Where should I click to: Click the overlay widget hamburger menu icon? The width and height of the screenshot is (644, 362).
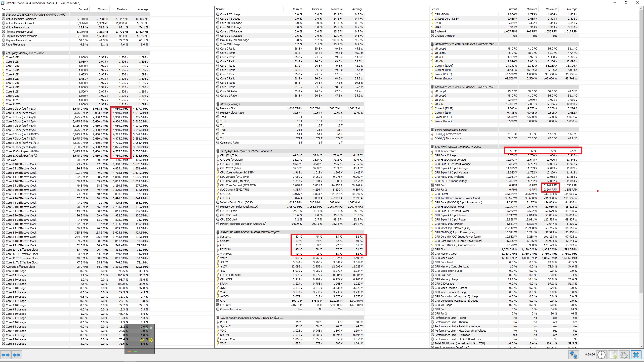click(x=141, y=328)
